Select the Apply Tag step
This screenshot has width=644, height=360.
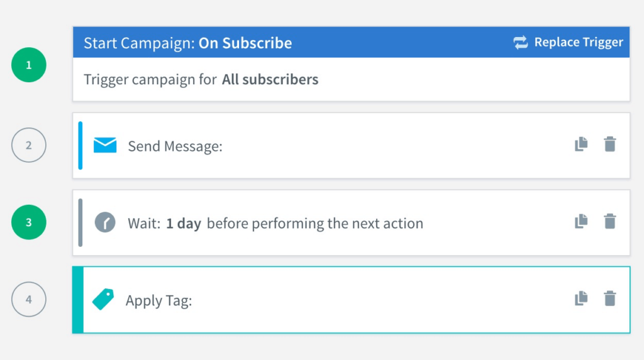point(351,300)
